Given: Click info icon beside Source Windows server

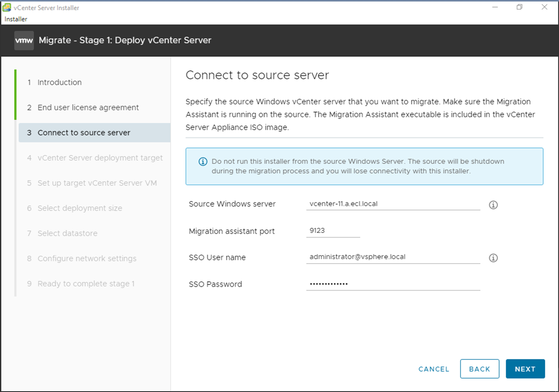Looking at the screenshot, I should pos(493,205).
